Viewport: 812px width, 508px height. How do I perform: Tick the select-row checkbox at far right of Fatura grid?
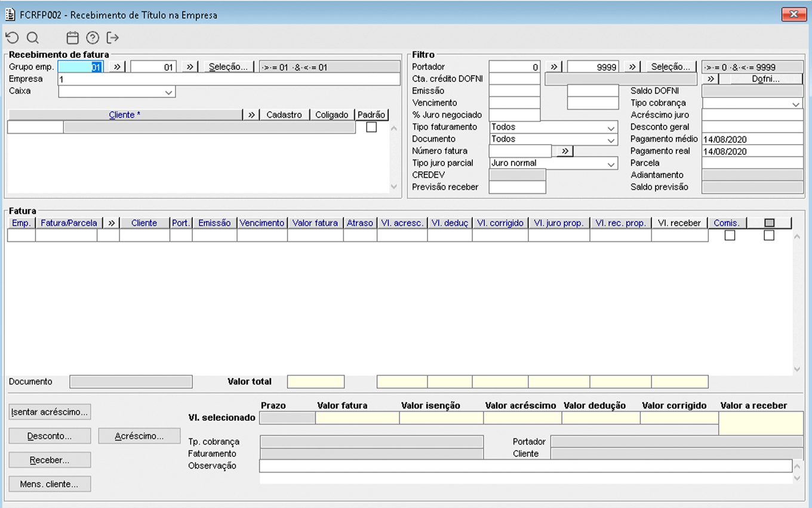[769, 235]
